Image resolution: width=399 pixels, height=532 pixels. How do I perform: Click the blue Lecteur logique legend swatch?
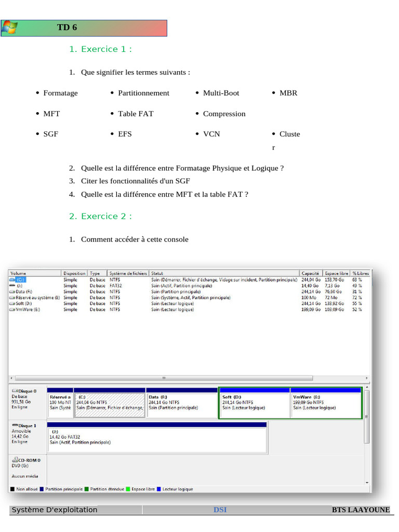pyautogui.click(x=159, y=489)
